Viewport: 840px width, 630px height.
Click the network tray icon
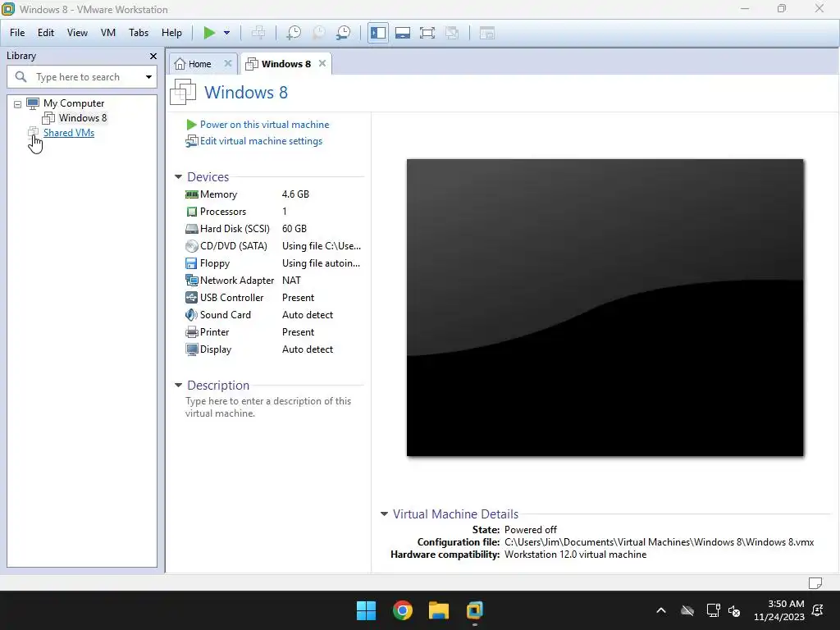tap(713, 610)
